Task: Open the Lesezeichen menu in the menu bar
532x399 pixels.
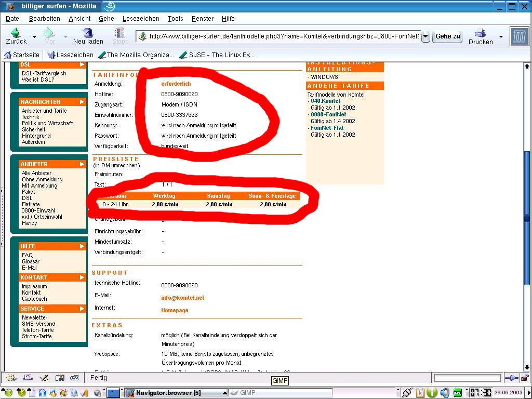Action: [x=141, y=19]
